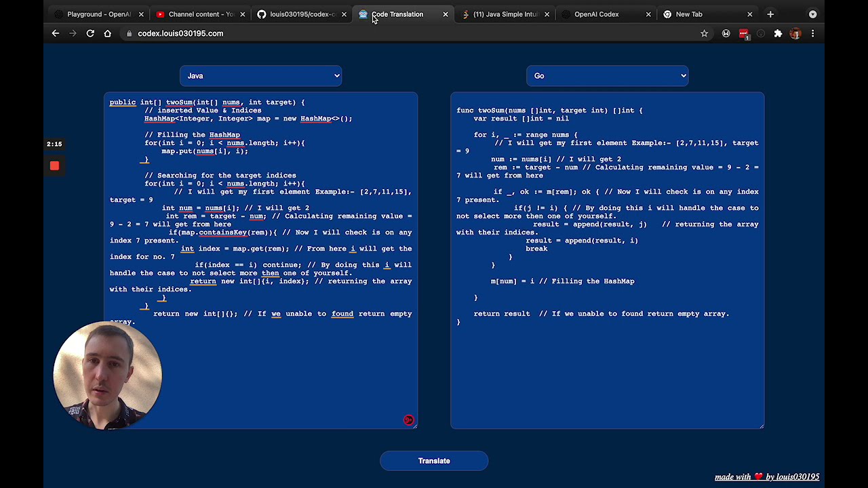The width and height of the screenshot is (868, 488).
Task: Bookmark the page with the star icon
Action: (704, 33)
